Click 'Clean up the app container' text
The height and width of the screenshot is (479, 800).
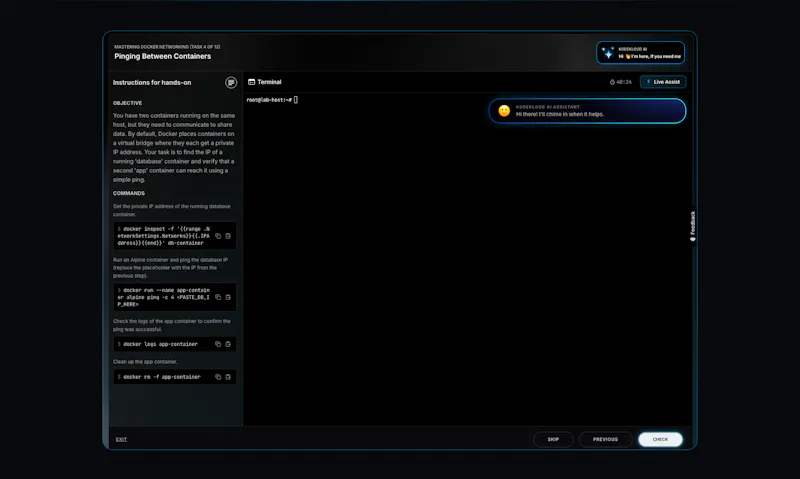(x=145, y=362)
